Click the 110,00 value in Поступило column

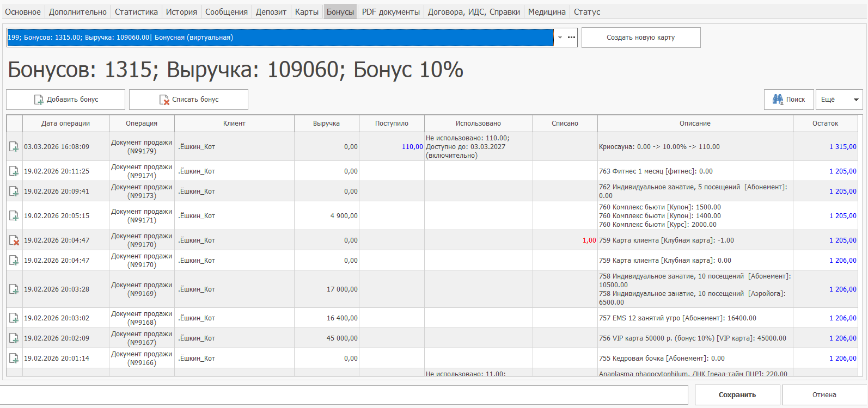click(412, 147)
